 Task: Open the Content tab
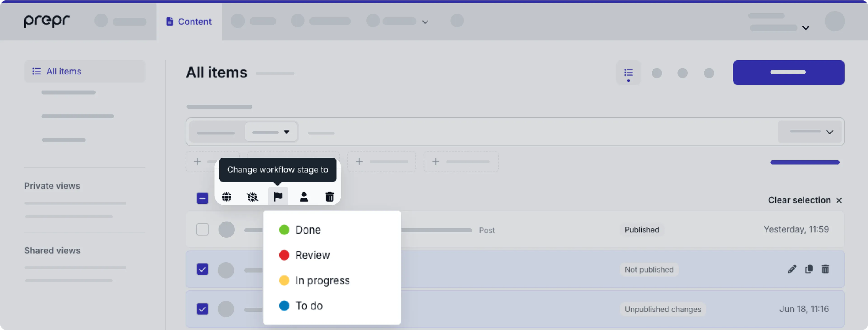point(189,22)
